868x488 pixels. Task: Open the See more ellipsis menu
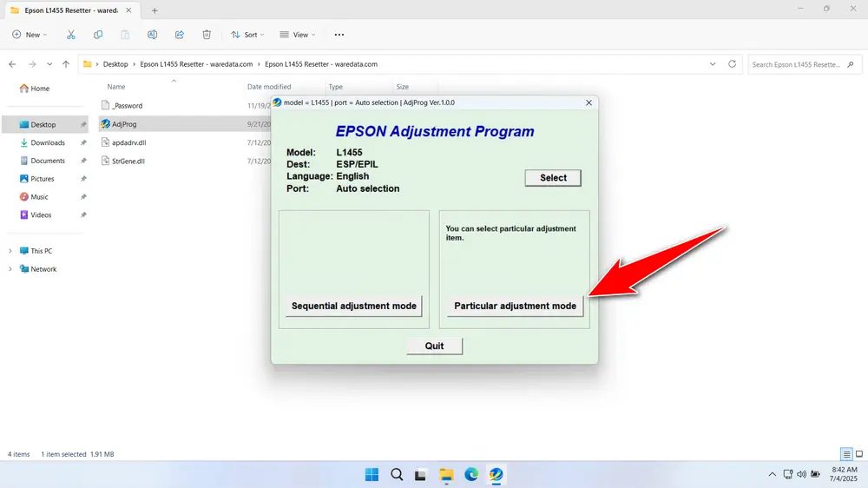339,35
